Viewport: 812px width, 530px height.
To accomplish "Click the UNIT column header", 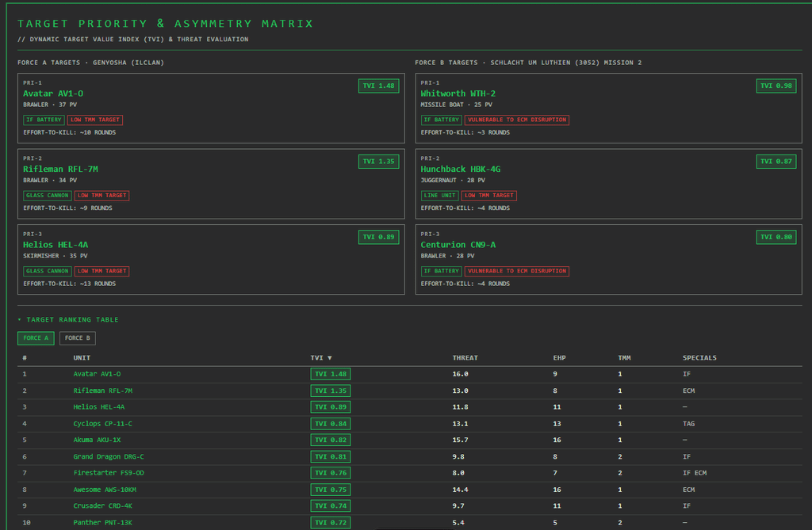I will point(82,357).
